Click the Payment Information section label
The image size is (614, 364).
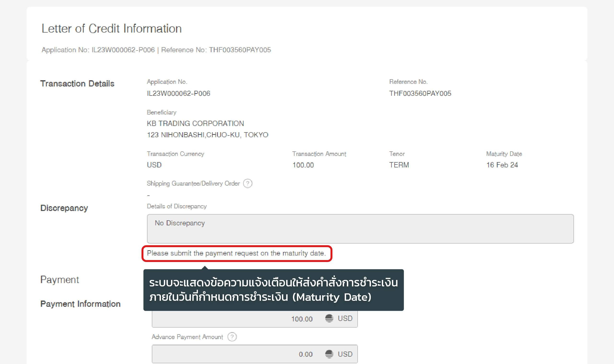coord(80,304)
